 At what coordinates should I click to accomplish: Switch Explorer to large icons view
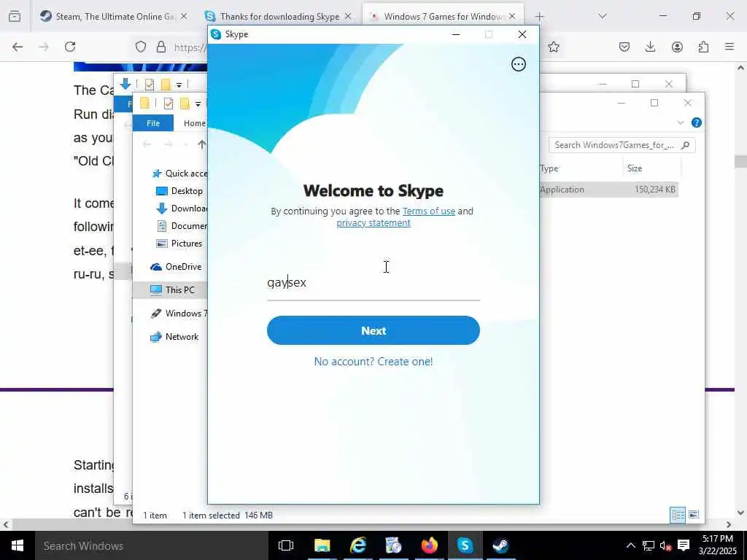click(x=694, y=515)
